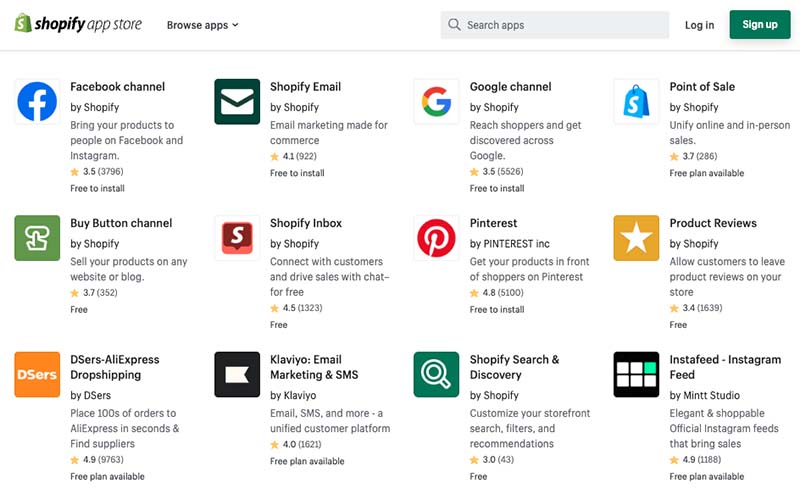Open the Instafeed grid icon
800x494 pixels.
[x=636, y=375]
